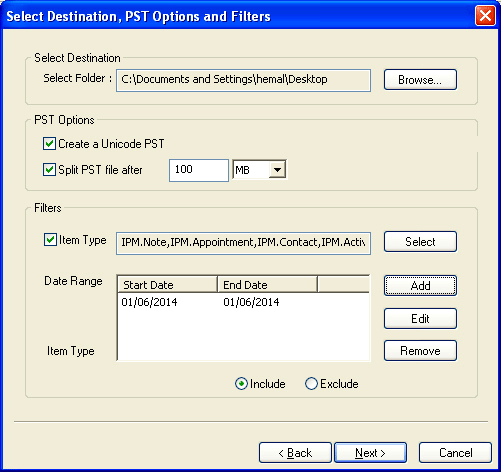
Task: Click the Browse... button
Action: tap(420, 80)
